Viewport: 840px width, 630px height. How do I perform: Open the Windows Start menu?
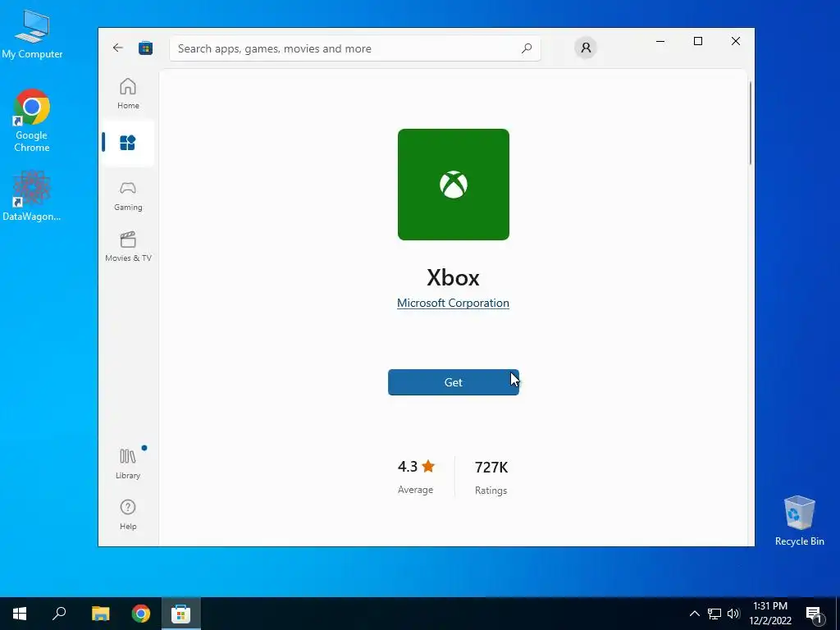(20, 614)
